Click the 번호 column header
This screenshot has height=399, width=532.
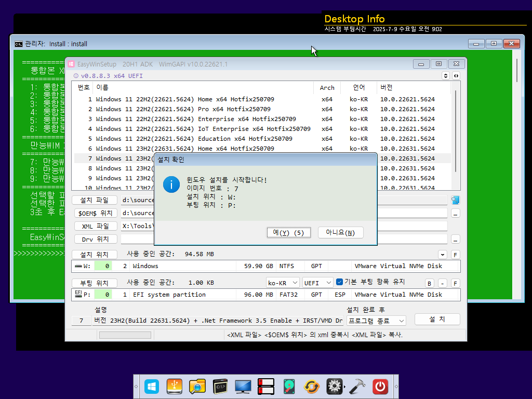[84, 87]
